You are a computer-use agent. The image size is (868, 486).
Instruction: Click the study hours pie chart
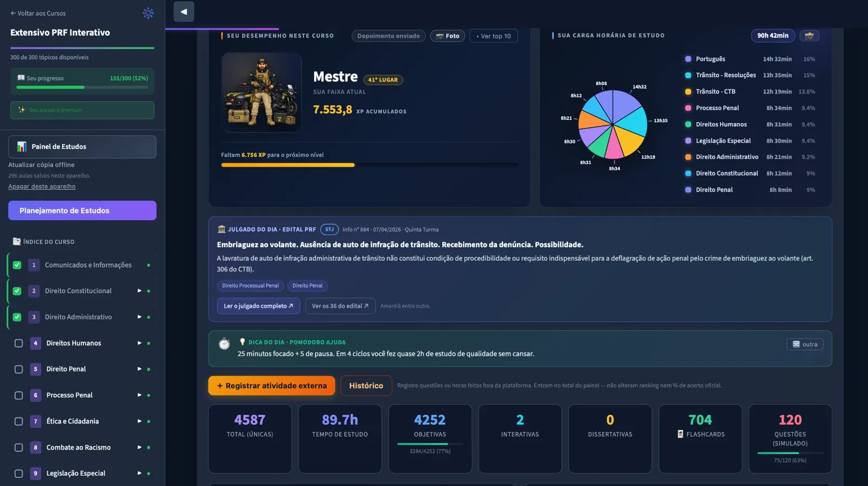(x=613, y=124)
